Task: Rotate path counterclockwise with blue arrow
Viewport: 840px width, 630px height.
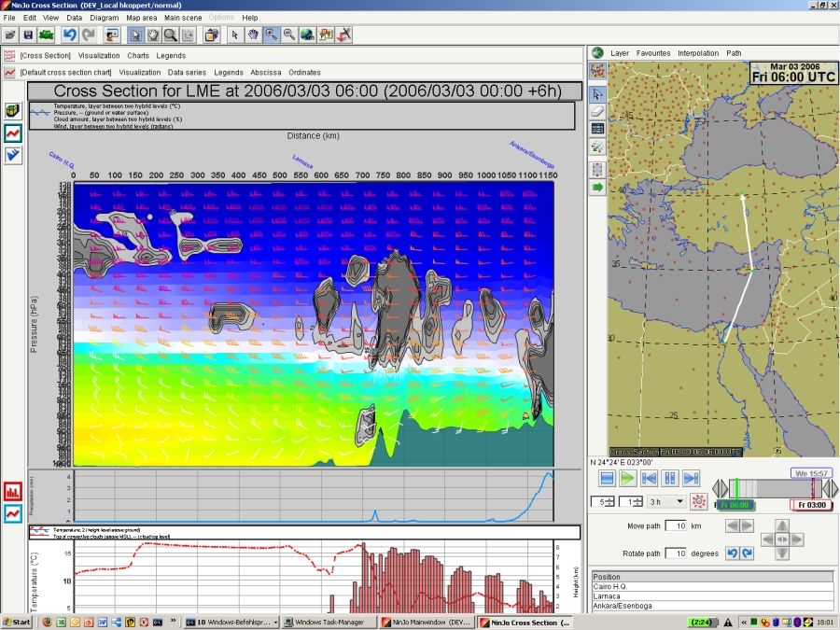Action: pos(733,553)
